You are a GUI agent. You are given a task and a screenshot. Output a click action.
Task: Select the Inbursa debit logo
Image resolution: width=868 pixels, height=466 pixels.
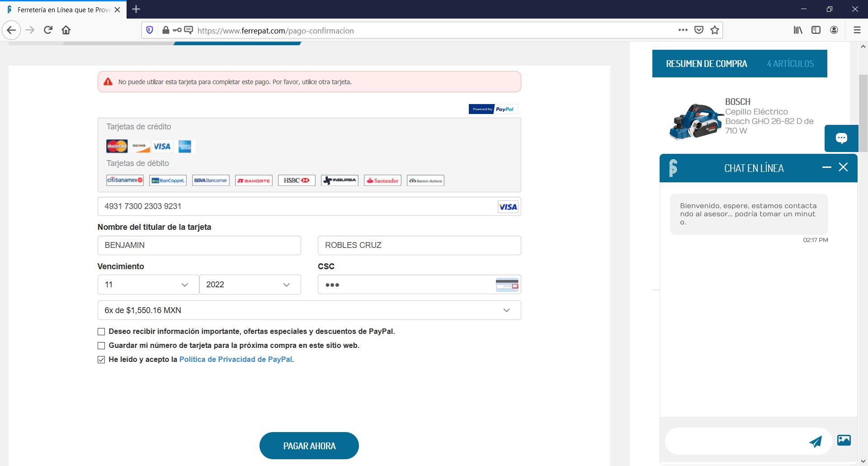pos(340,181)
